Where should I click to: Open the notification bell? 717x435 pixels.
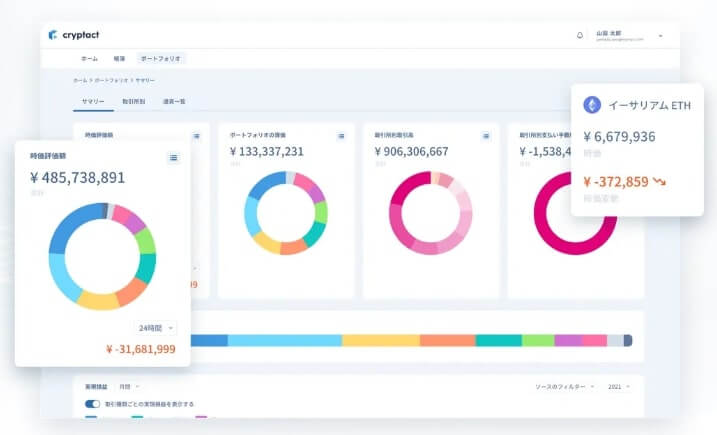(x=580, y=35)
